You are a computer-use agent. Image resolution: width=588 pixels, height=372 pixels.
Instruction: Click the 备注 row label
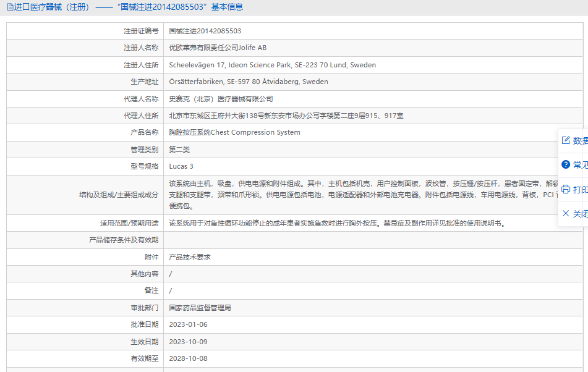pos(151,290)
